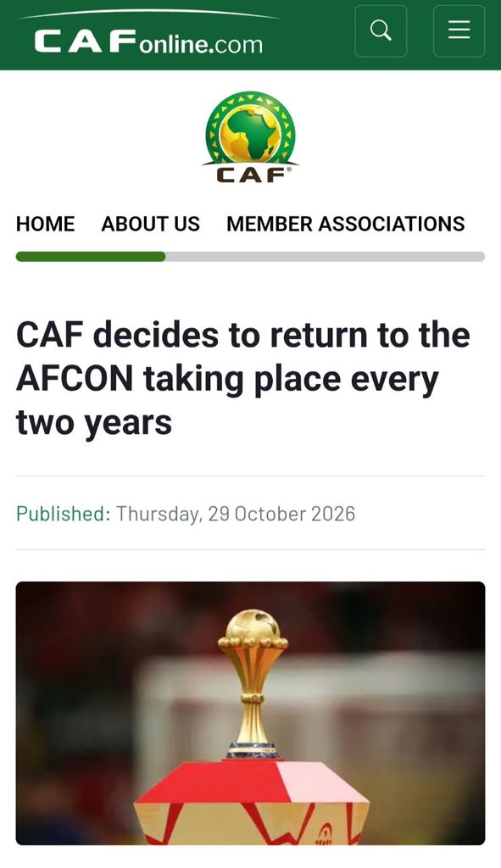Click the white swoosh above the CAFonline logo

149,14
